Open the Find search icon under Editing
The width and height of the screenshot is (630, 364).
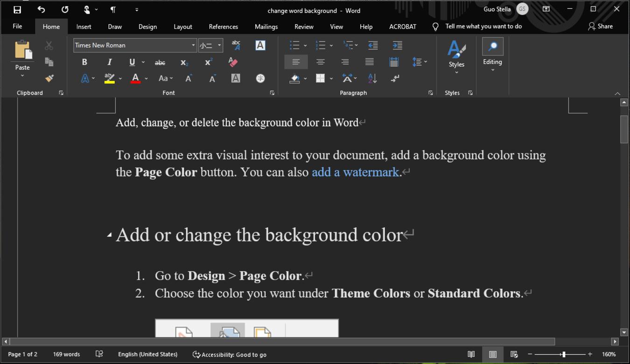[493, 46]
